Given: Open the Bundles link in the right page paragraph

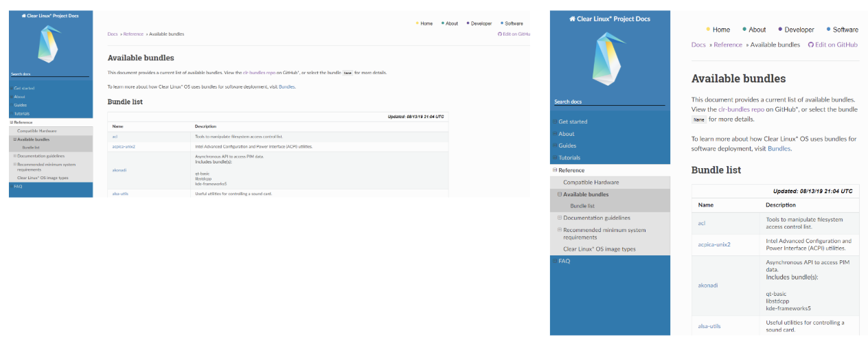Looking at the screenshot, I should (x=779, y=148).
